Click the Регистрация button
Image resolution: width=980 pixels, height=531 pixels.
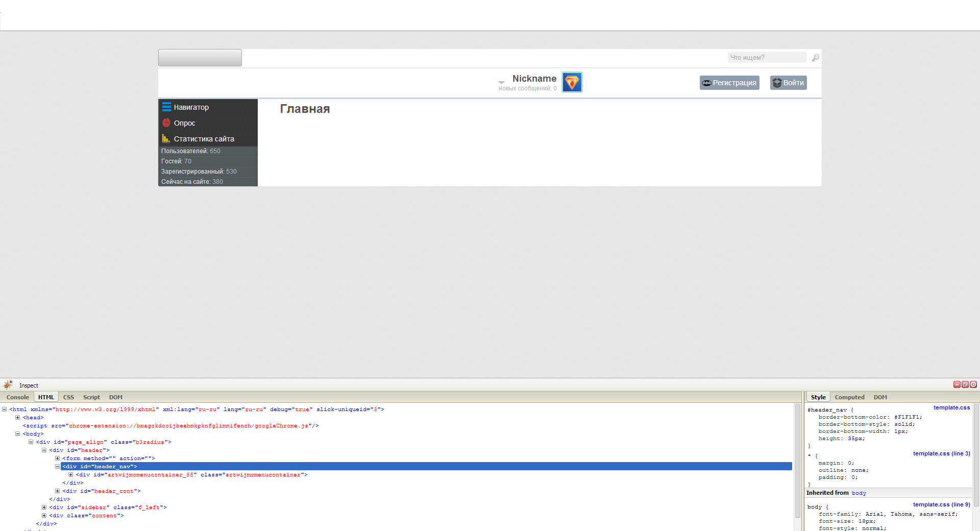pos(729,83)
